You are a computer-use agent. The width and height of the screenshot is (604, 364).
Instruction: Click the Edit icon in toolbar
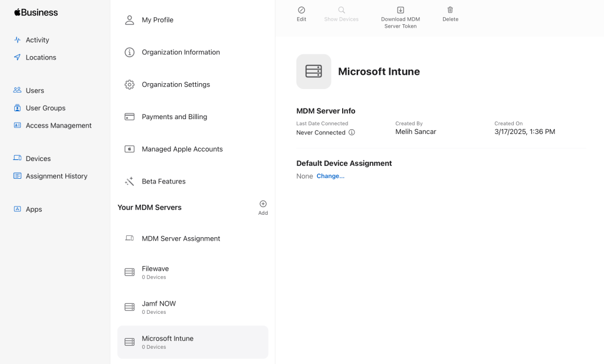point(301,11)
